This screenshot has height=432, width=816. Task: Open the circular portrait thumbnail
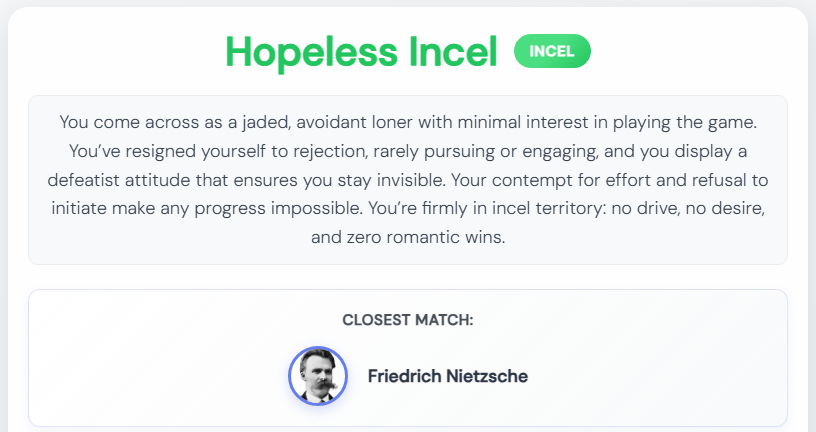click(x=318, y=376)
